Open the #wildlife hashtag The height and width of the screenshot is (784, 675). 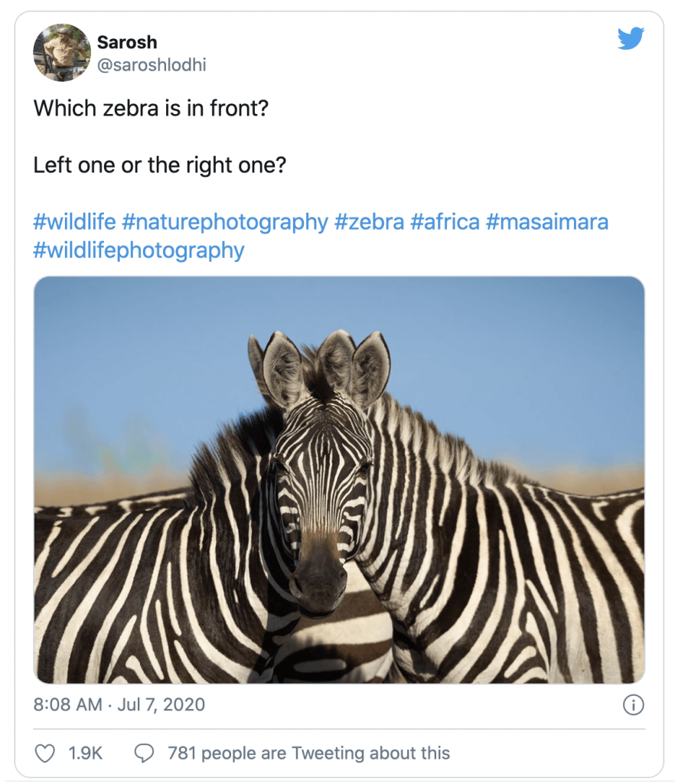74,221
